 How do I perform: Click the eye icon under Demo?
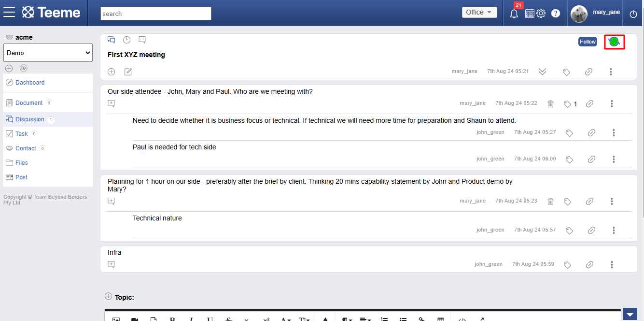(x=24, y=68)
